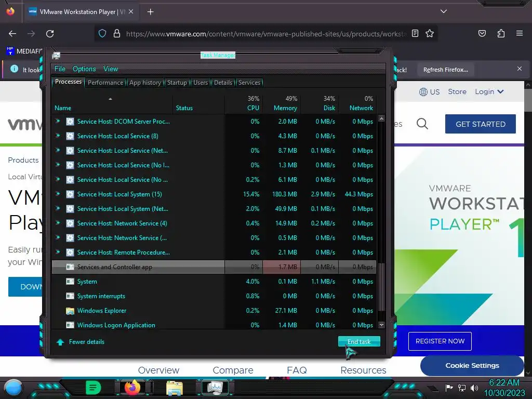Click GET STARTED on VMware page
The height and width of the screenshot is (399, 532).
point(481,124)
